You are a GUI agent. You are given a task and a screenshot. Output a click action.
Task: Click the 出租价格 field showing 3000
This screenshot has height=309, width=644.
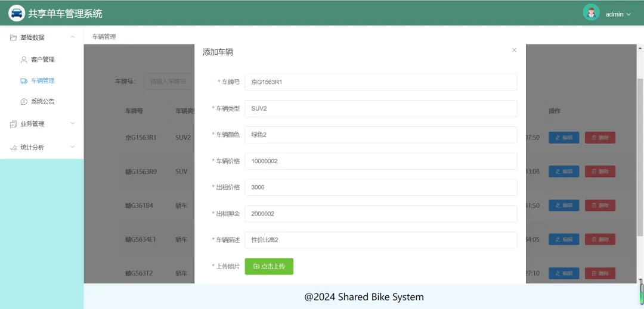[x=380, y=188]
